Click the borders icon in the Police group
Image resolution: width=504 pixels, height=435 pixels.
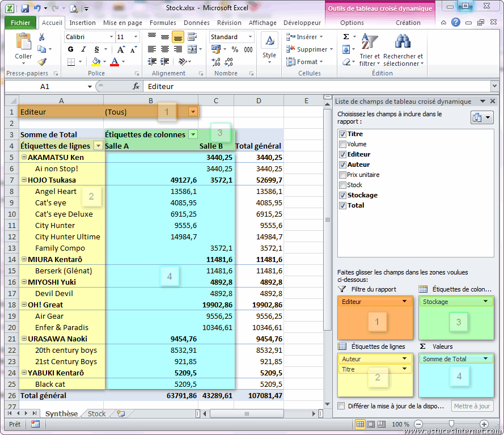[x=71, y=61]
